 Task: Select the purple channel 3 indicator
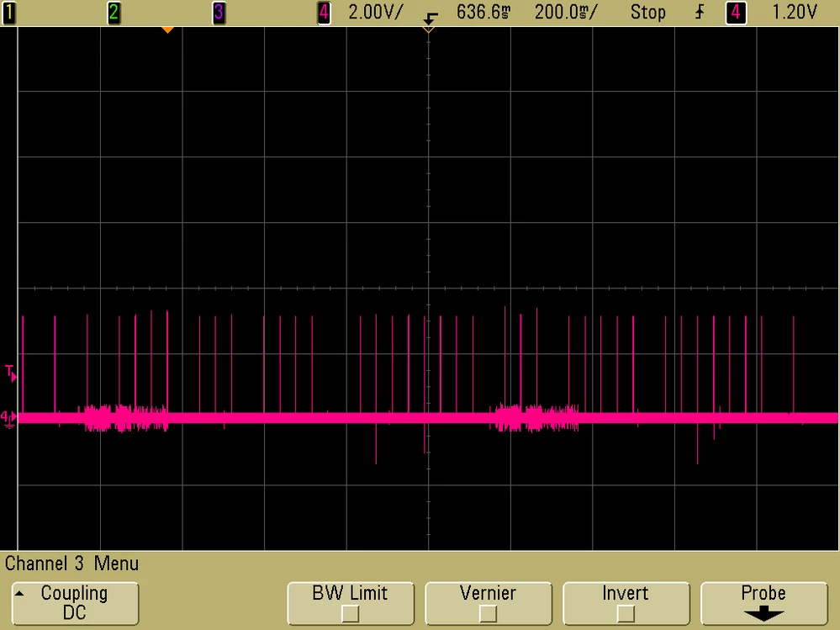[x=219, y=12]
